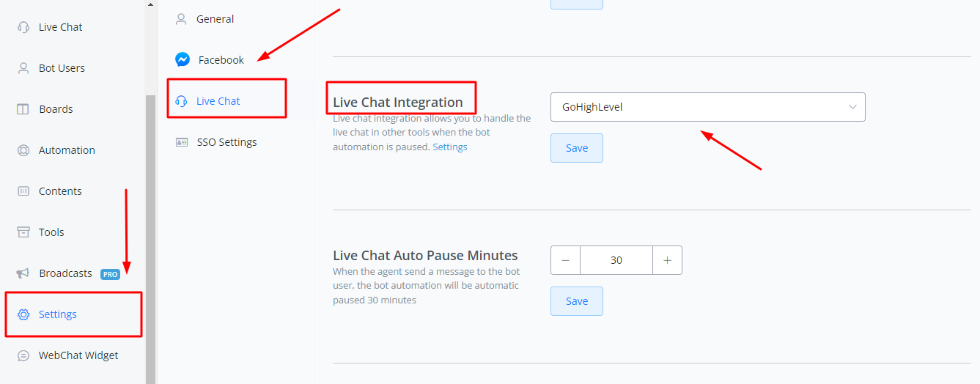Image resolution: width=980 pixels, height=384 pixels.
Task: Click the Automation lifebuoy icon
Action: tap(23, 150)
